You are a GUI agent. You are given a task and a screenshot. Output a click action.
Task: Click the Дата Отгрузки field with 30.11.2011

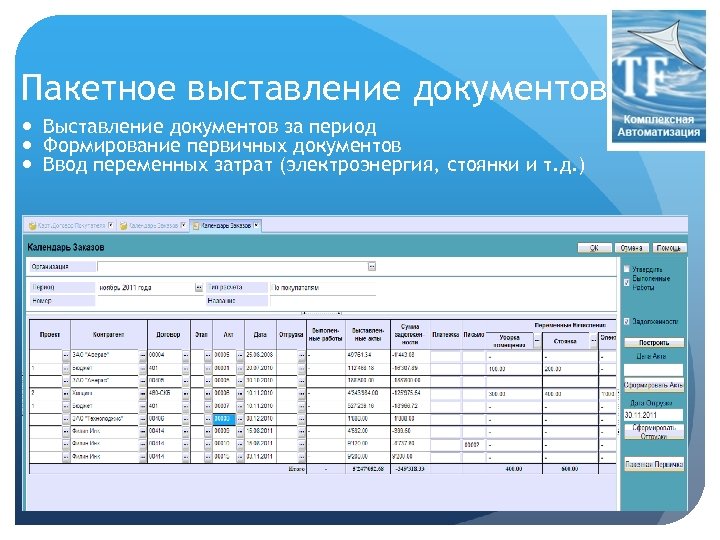pyautogui.click(x=653, y=415)
